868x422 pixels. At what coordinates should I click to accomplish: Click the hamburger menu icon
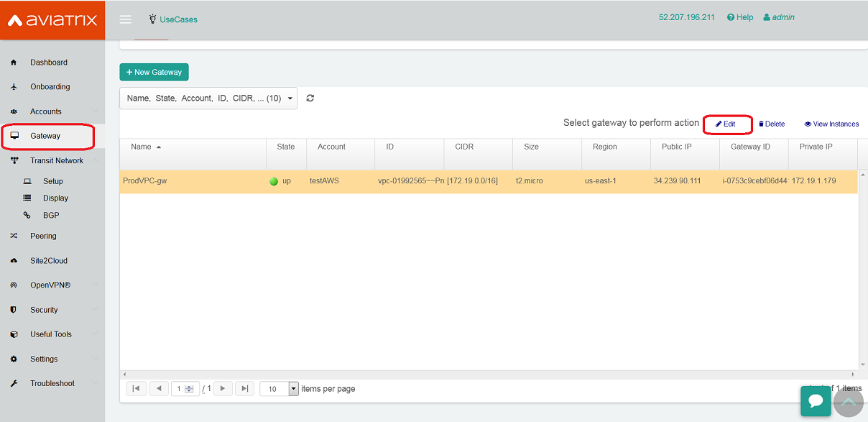tap(125, 19)
